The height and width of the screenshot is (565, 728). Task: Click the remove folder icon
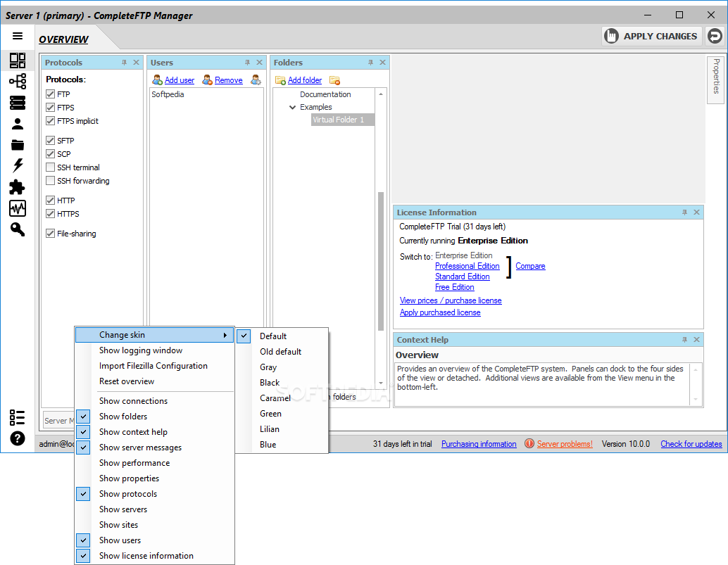pos(334,80)
